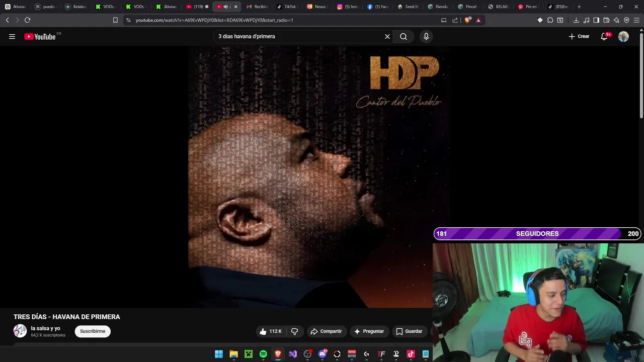Open the YouTube notifications bell
644x362 pixels.
(604, 36)
